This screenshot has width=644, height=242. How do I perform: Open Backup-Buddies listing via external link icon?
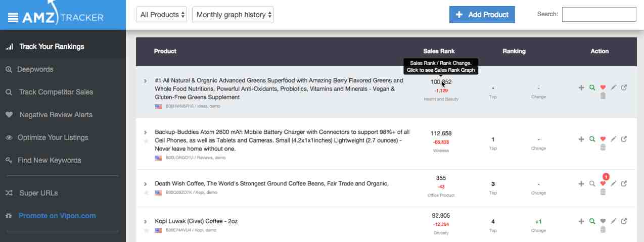coord(624,139)
